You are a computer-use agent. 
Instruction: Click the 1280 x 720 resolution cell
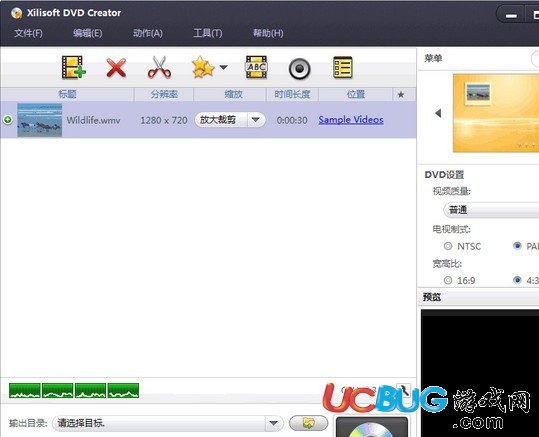(x=164, y=120)
